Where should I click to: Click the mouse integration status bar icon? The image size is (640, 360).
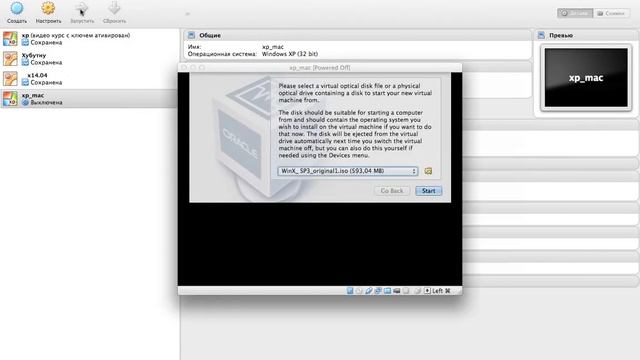click(417, 291)
